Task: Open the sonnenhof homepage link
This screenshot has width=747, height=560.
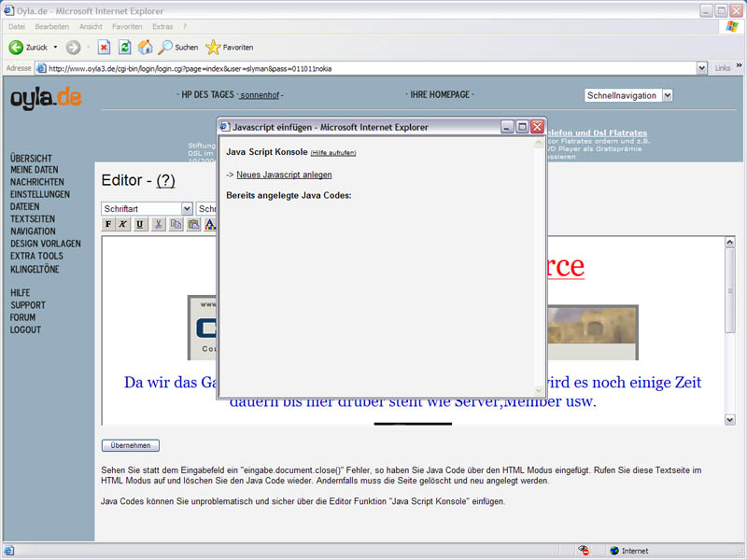Action: click(260, 95)
